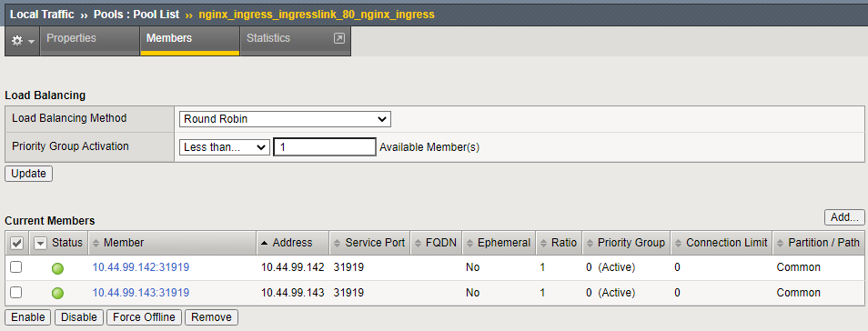The image size is (868, 331).
Task: Open member link 10.44.99.142:31919
Action: click(141, 267)
